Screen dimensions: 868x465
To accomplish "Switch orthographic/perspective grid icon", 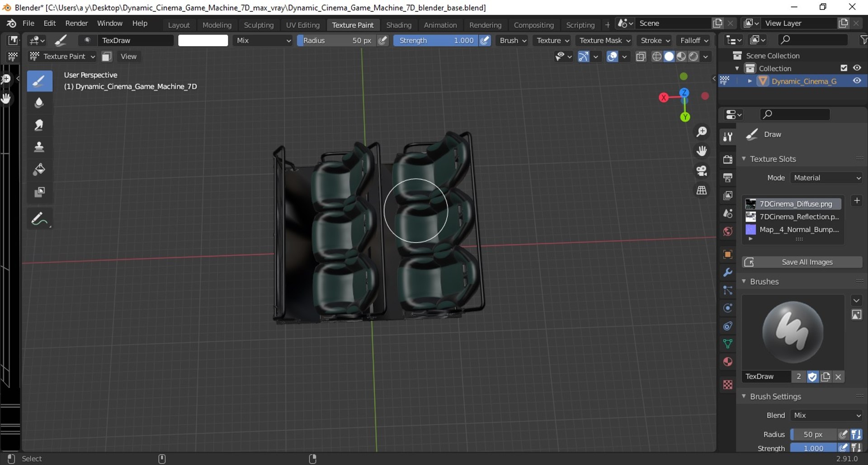I will [702, 190].
